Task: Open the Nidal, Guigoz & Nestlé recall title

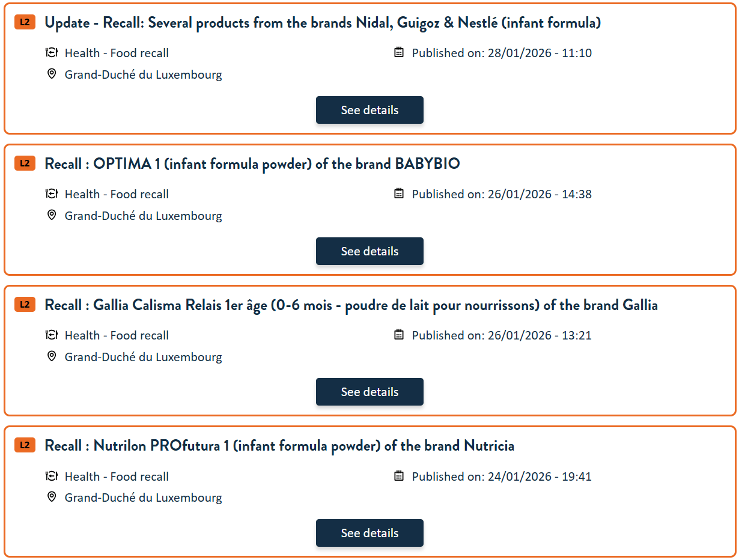Action: click(323, 23)
